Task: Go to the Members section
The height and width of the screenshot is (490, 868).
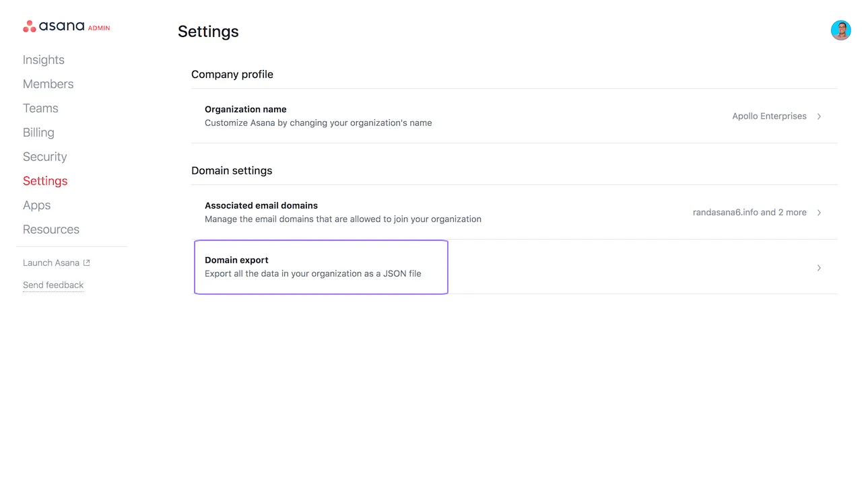Action: tap(48, 83)
